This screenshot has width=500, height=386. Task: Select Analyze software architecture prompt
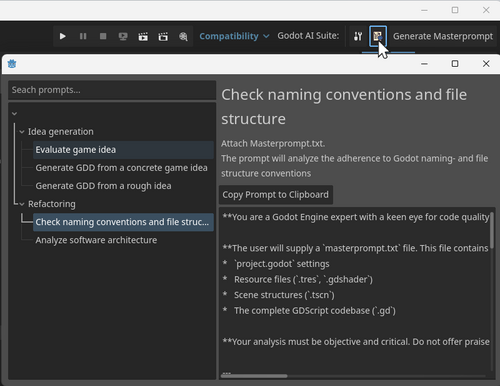point(96,240)
